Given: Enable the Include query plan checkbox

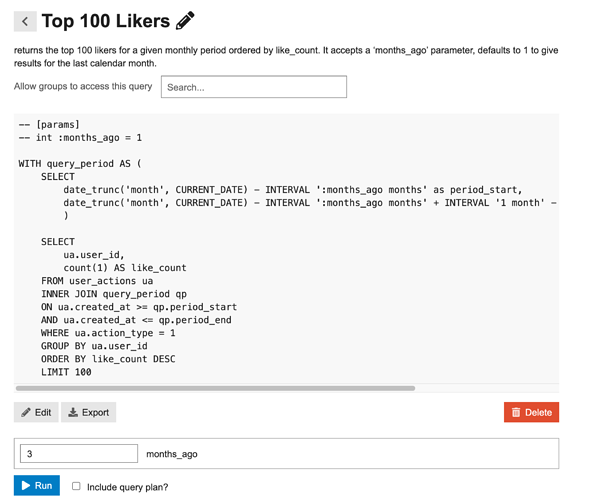Looking at the screenshot, I should point(76,486).
